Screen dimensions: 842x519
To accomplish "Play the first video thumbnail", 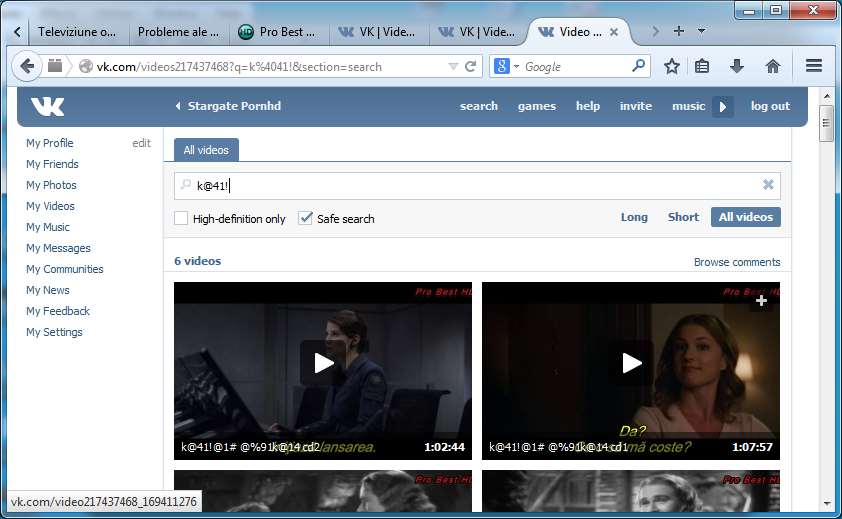I will 323,363.
